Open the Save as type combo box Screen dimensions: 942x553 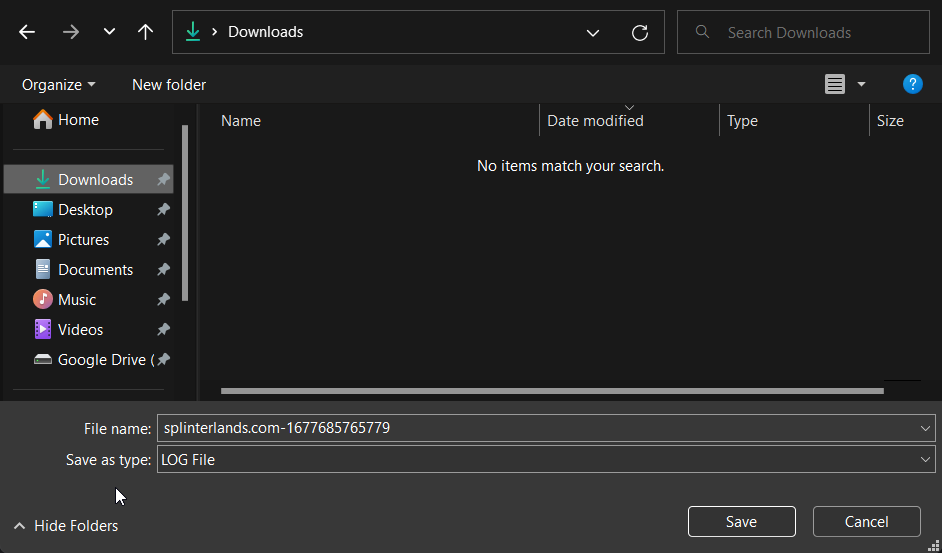click(x=546, y=459)
